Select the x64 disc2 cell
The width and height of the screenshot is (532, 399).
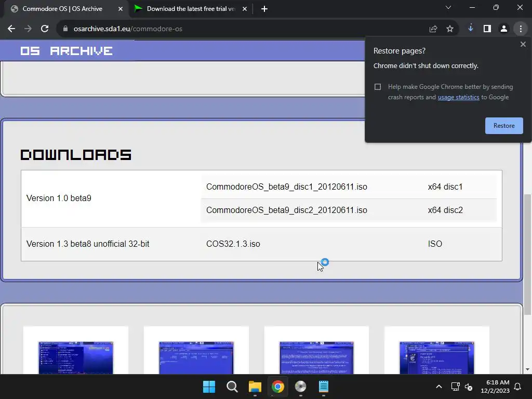point(445,210)
